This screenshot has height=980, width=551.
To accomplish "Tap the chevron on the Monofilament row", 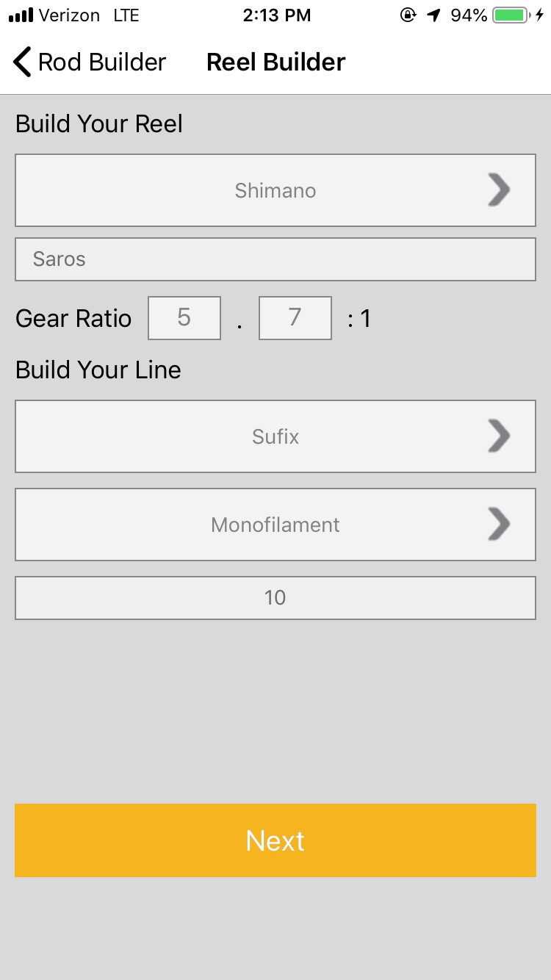I will tap(499, 525).
